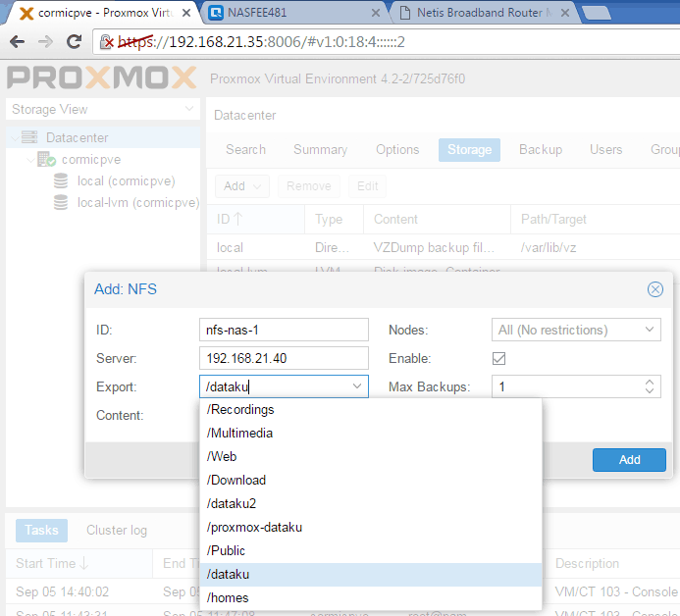Click the insecure HTTPS lock icon
680x616 pixels.
[107, 42]
